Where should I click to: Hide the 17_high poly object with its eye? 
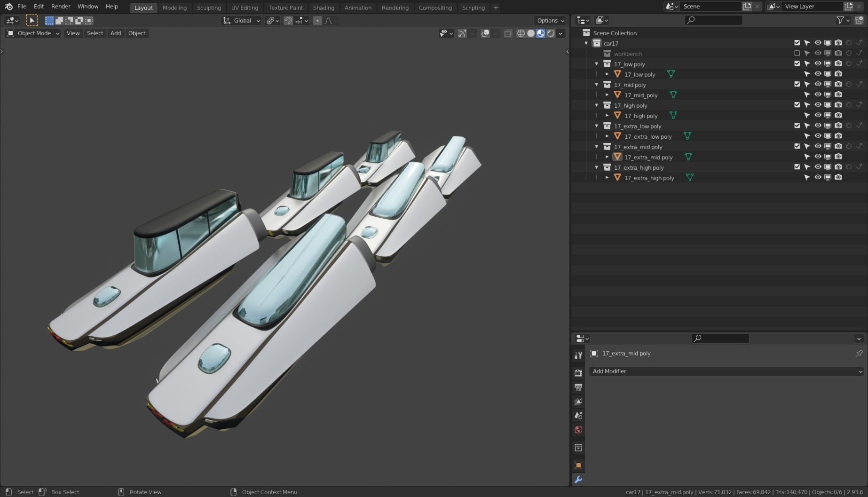pos(818,115)
